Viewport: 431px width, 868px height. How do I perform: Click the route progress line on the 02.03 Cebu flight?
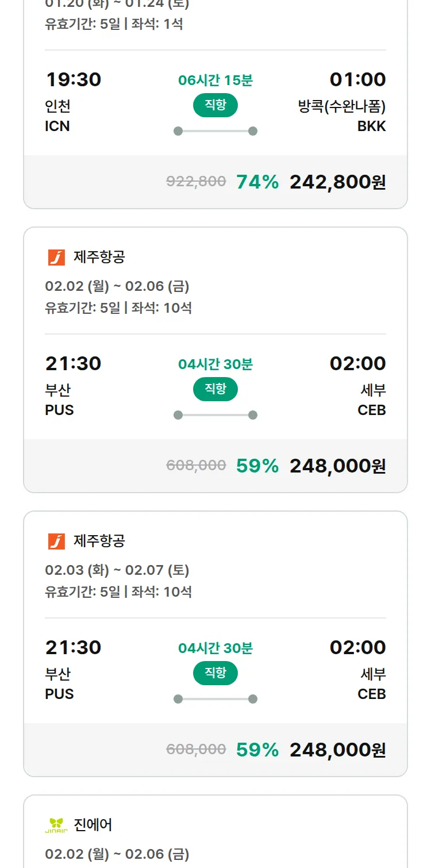click(x=215, y=698)
